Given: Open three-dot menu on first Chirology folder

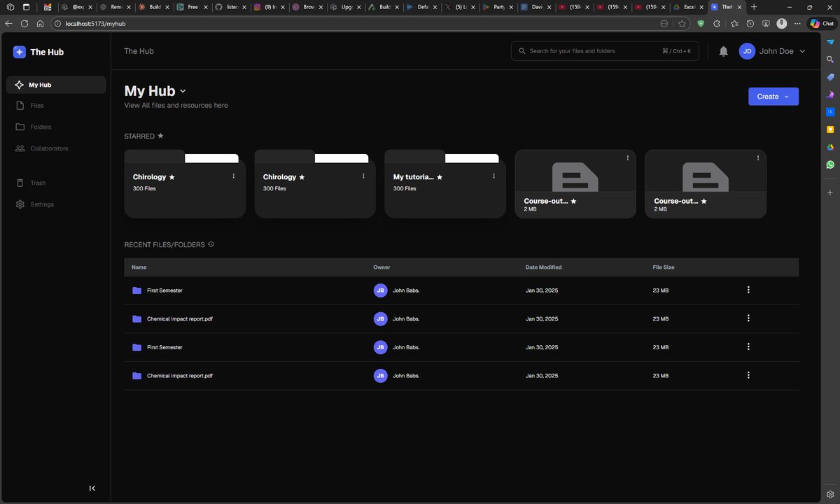Looking at the screenshot, I should tap(234, 176).
